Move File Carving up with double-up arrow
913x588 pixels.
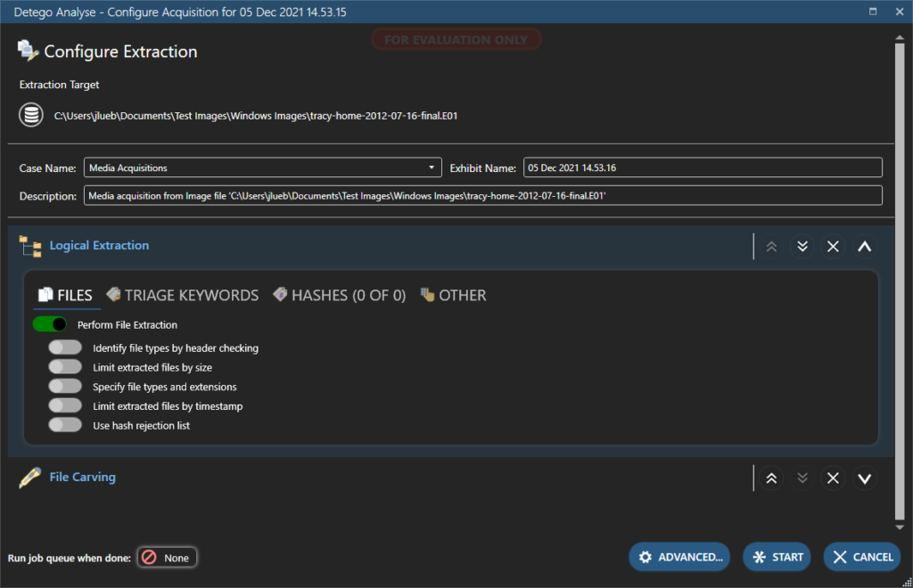click(x=771, y=478)
